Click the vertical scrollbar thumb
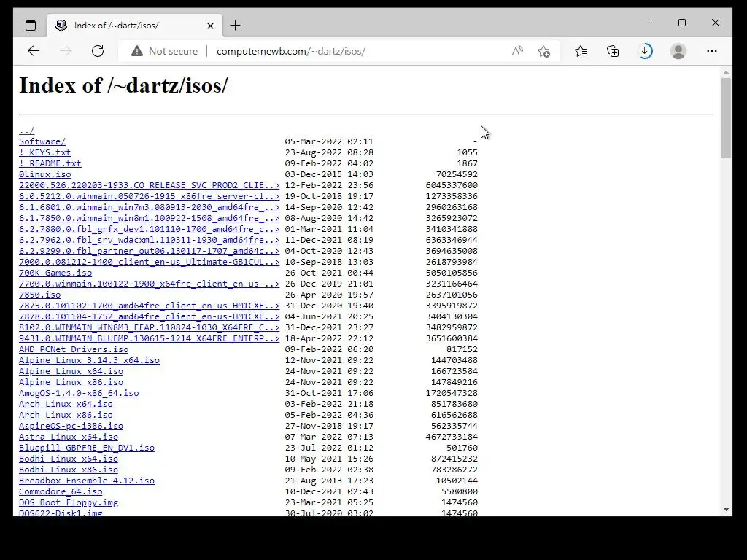This screenshot has height=560, width=747. point(726,117)
